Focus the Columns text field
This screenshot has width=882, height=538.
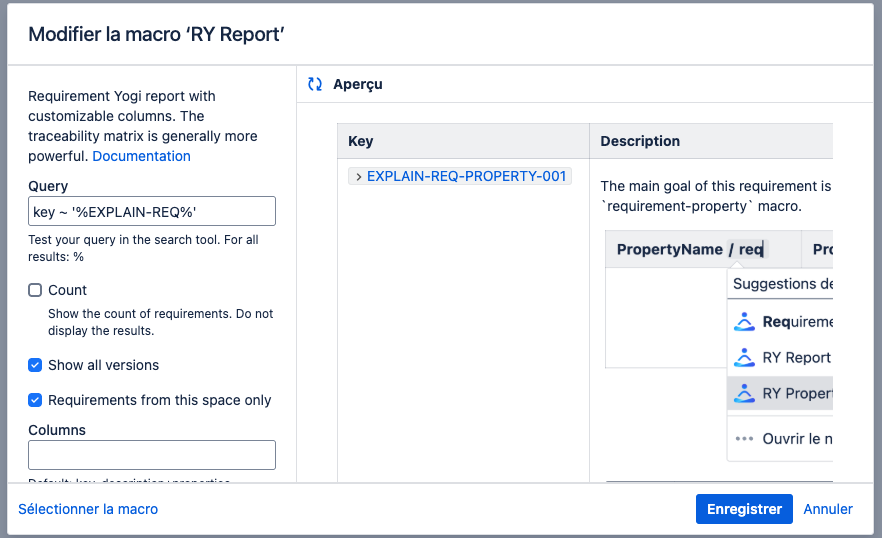pos(152,455)
